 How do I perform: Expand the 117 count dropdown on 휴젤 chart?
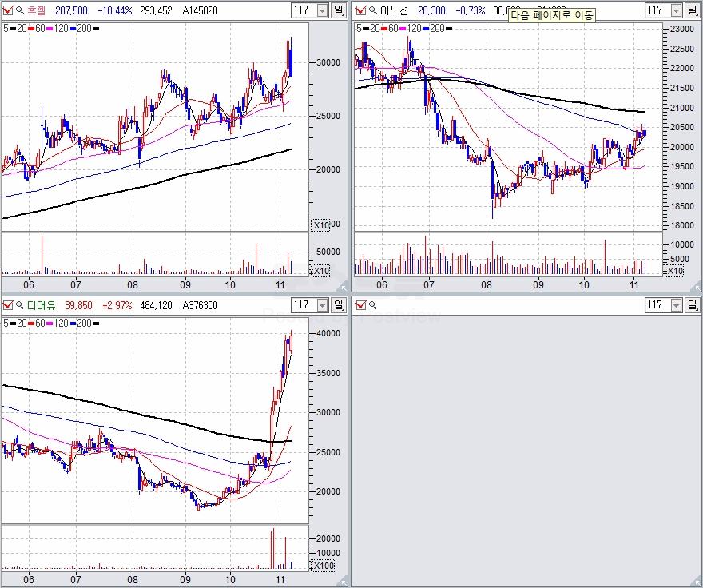322,10
